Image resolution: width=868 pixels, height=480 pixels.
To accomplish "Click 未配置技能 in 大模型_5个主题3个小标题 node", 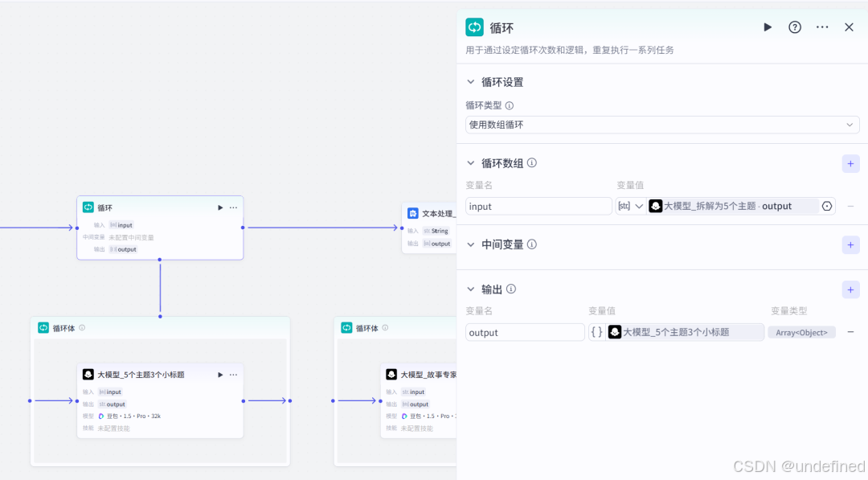I will pyautogui.click(x=113, y=428).
